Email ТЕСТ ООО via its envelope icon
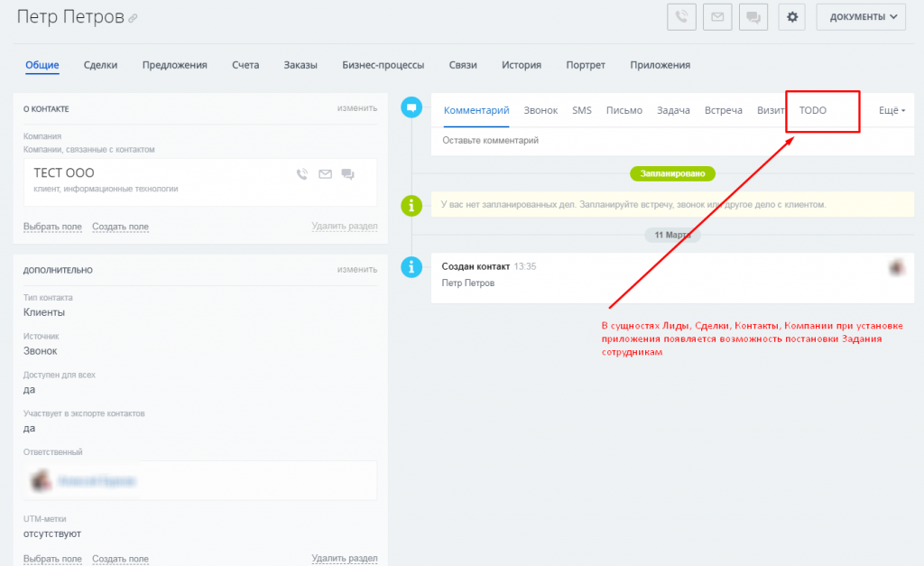Viewport: 924px width, 566px height. click(325, 174)
